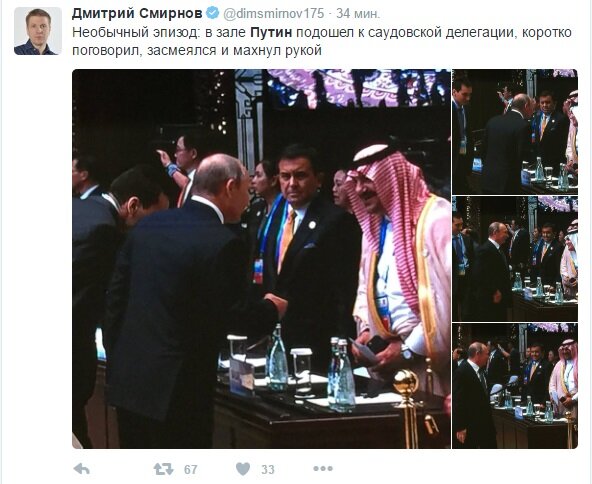Click the bold word Путин in tweet

pyautogui.click(x=271, y=33)
